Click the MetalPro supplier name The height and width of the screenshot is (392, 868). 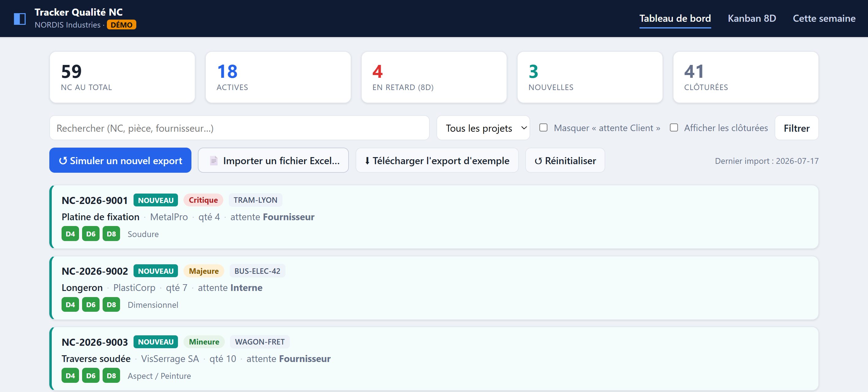(169, 217)
